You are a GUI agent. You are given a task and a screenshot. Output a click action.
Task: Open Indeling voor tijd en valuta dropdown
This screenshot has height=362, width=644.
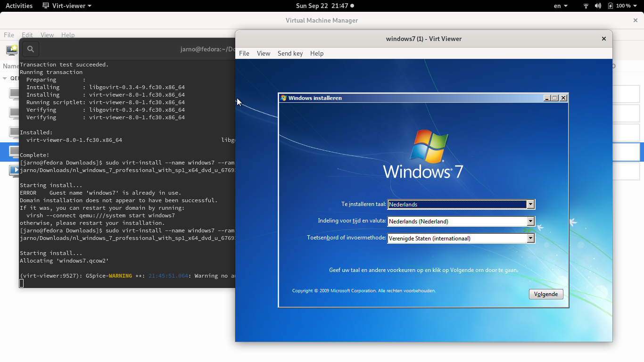tap(531, 222)
